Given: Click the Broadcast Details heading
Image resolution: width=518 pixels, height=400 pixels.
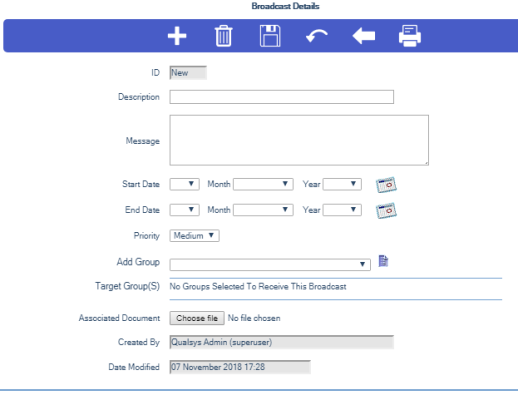Looking at the screenshot, I should click(x=285, y=6).
